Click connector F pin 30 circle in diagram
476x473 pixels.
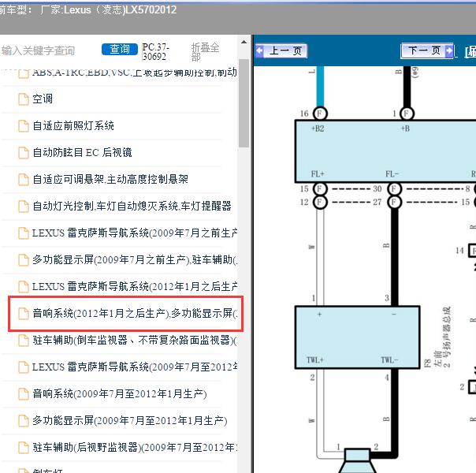coord(394,189)
